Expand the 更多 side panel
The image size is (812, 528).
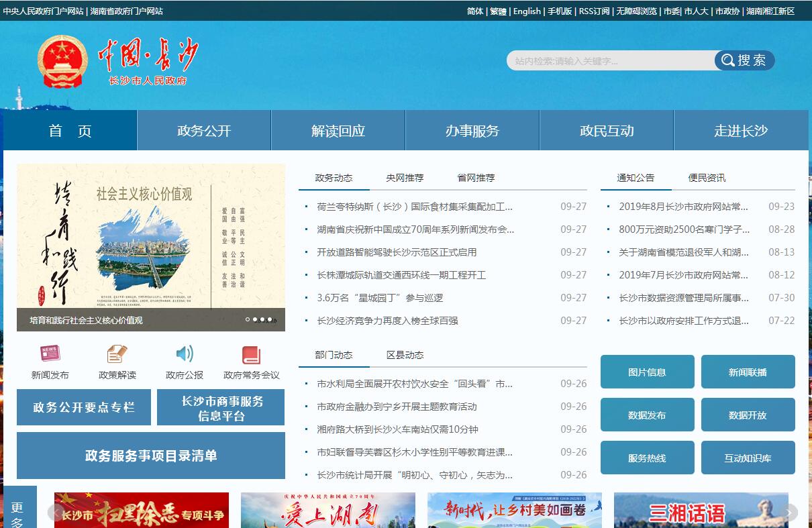click(x=18, y=513)
